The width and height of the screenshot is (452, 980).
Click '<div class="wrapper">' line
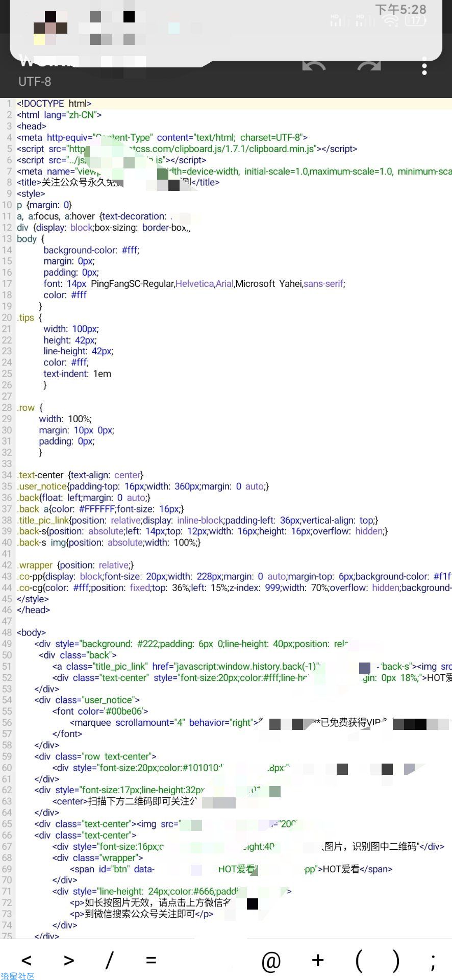[x=97, y=857]
